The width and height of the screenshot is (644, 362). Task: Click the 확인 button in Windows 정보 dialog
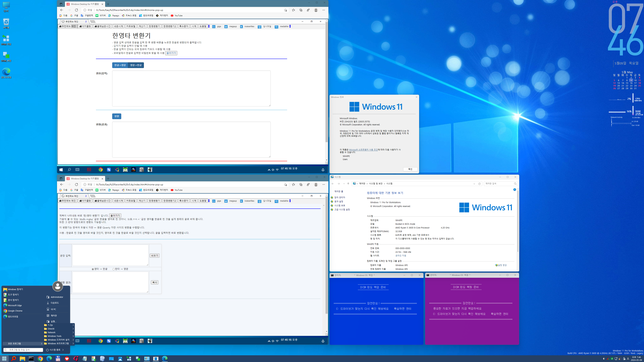(x=410, y=169)
